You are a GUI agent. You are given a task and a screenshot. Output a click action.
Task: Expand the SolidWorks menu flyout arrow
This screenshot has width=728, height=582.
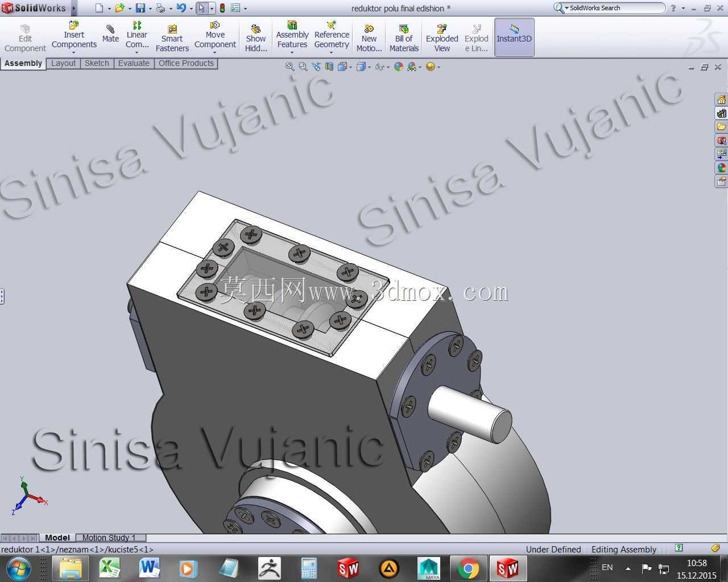[73, 8]
